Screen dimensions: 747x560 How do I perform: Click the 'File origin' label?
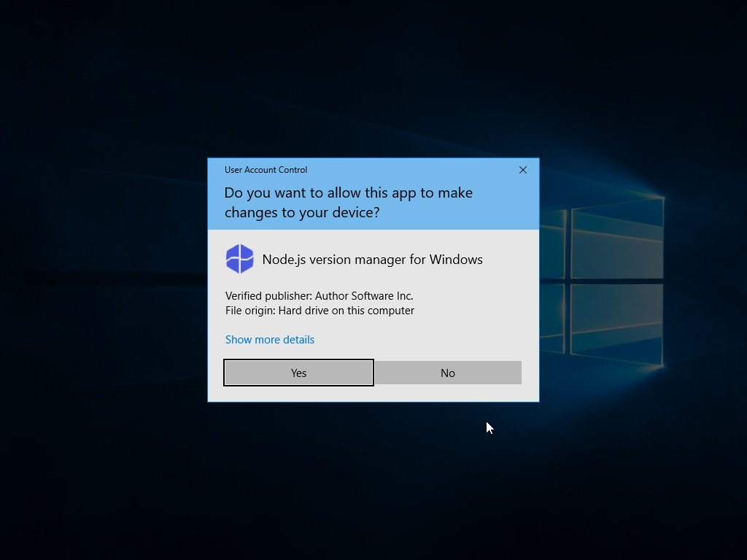tap(250, 311)
